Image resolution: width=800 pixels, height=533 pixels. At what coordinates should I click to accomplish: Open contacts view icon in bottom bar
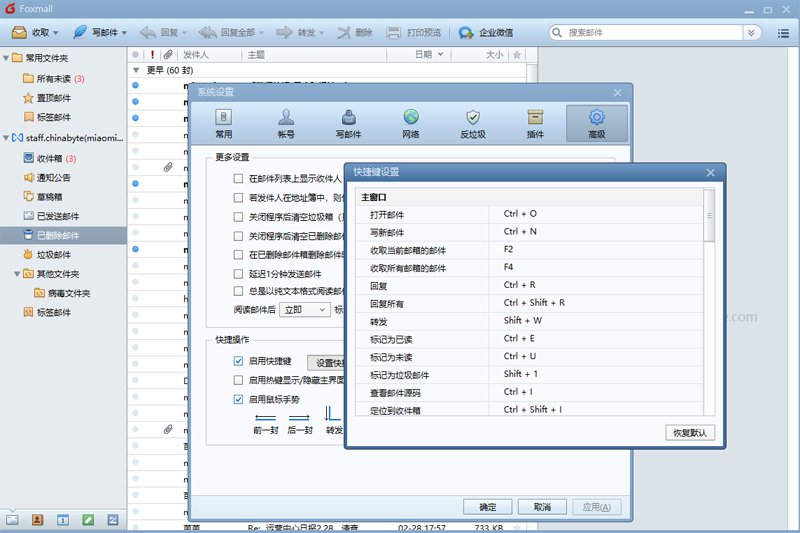tap(37, 520)
